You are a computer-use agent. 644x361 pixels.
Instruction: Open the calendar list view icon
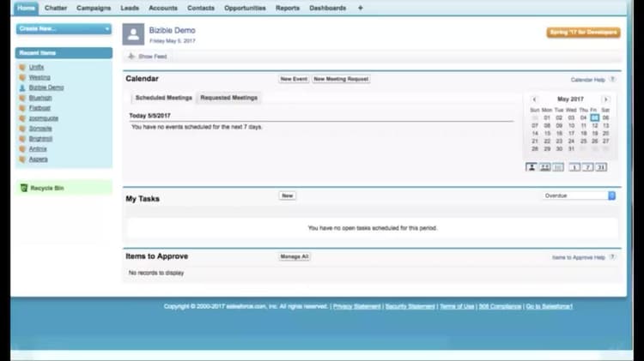(558, 167)
